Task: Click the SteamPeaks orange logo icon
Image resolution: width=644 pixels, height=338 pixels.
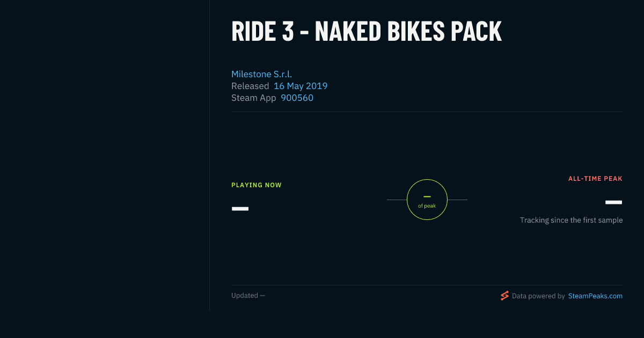Action: tap(504, 296)
